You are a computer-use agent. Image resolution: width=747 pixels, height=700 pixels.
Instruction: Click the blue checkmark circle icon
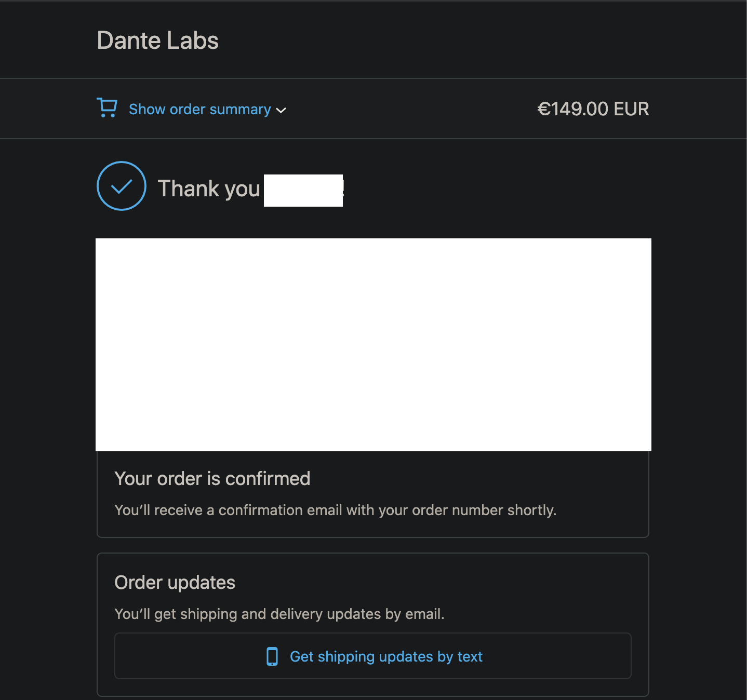pyautogui.click(x=122, y=186)
